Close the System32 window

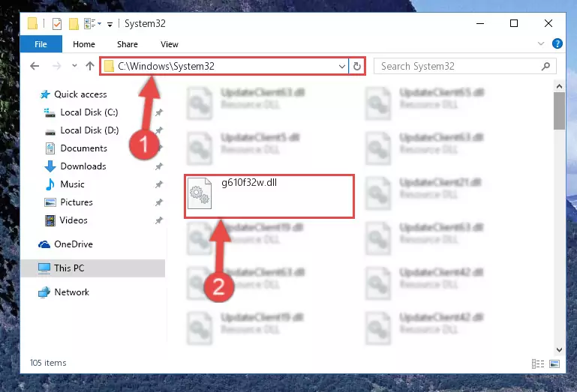coord(548,23)
